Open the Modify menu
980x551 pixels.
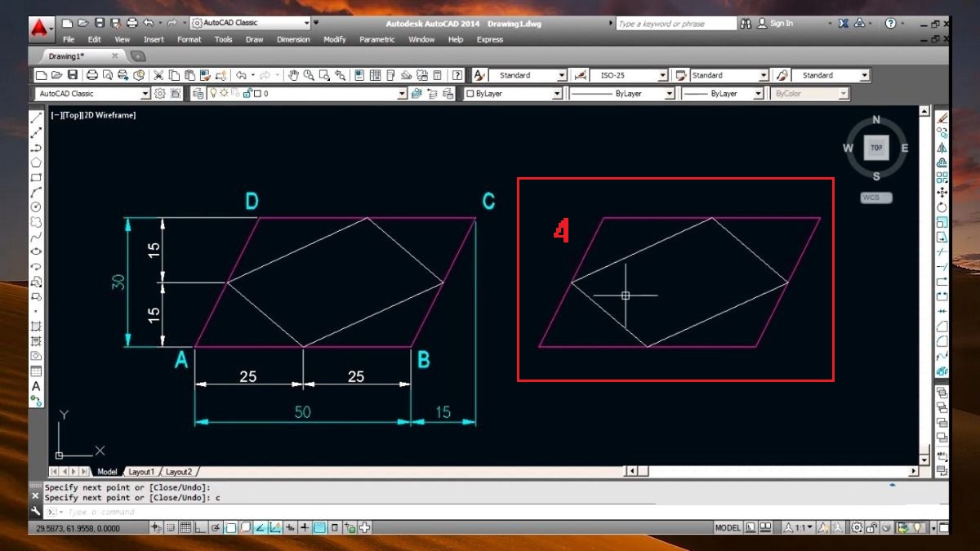coord(335,39)
